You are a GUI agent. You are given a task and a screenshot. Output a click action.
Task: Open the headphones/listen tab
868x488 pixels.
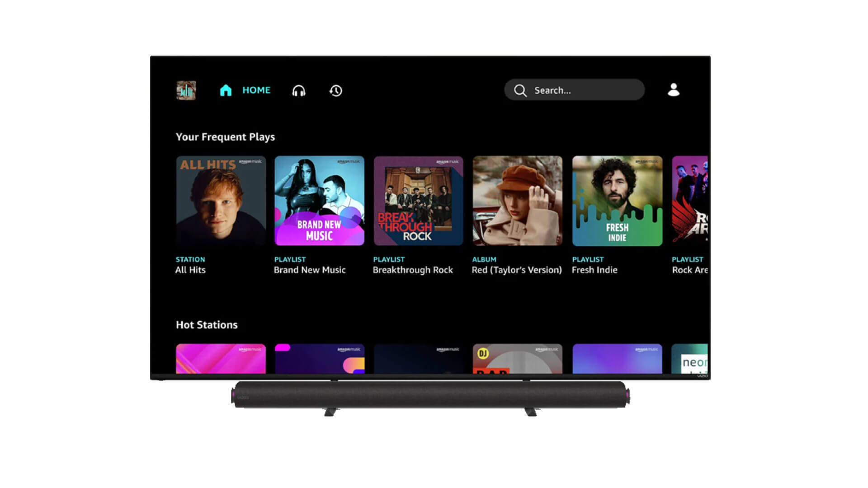tap(299, 90)
